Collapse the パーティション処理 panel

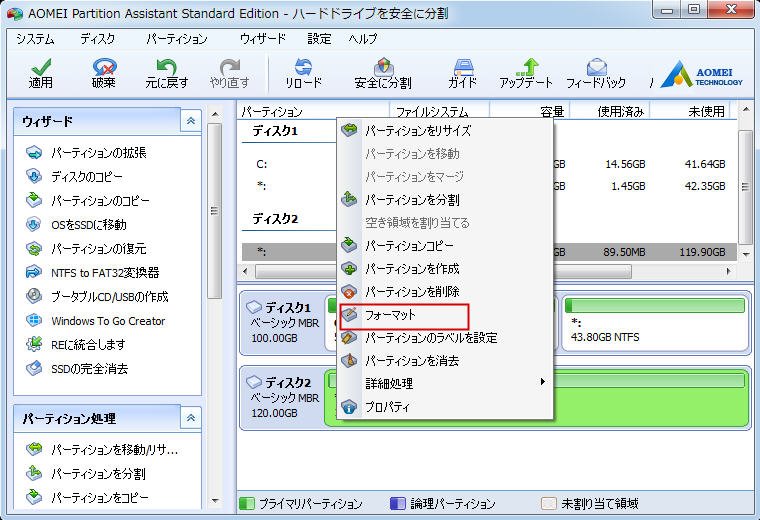pyautogui.click(x=191, y=418)
